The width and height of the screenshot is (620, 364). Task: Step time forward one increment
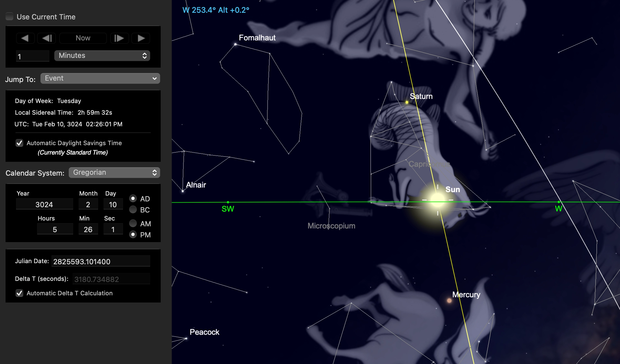(x=119, y=38)
